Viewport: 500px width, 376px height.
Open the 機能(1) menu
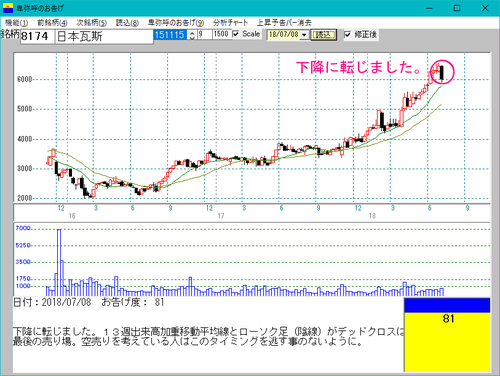(x=16, y=23)
